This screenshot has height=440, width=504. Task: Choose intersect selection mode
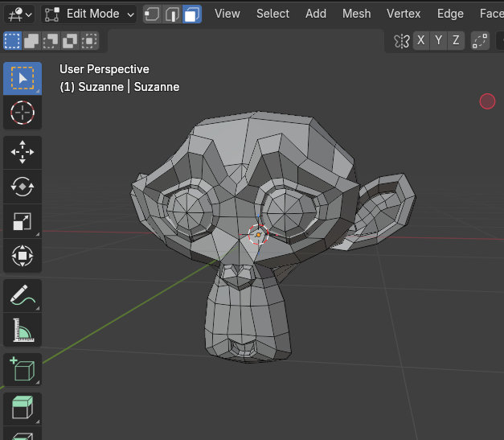(89, 41)
